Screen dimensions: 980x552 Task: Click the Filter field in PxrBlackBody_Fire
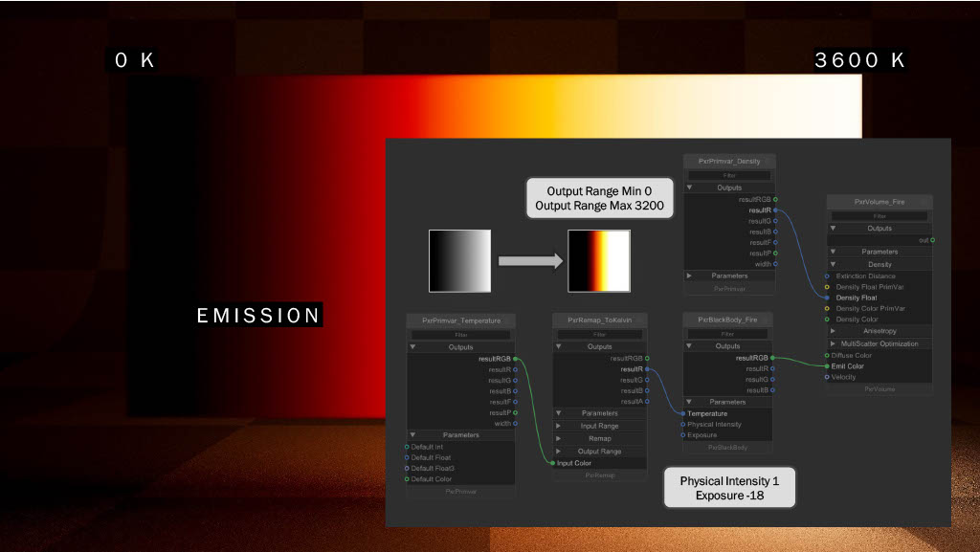tap(729, 334)
